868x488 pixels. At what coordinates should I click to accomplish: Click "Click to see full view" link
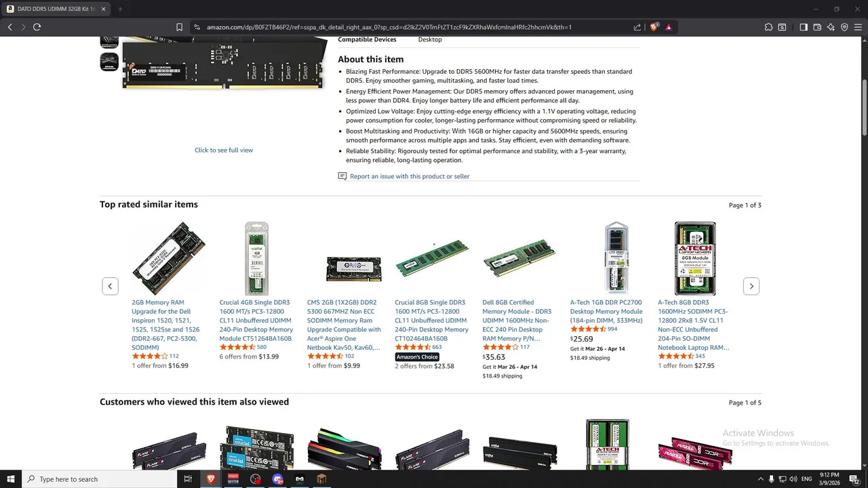224,150
